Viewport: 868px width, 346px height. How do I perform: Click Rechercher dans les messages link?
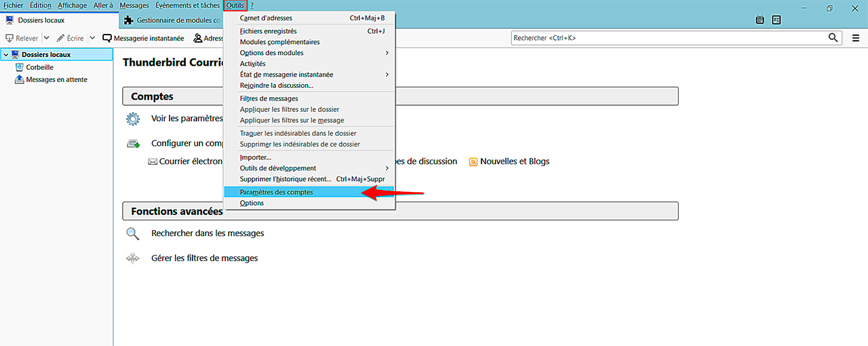[208, 233]
